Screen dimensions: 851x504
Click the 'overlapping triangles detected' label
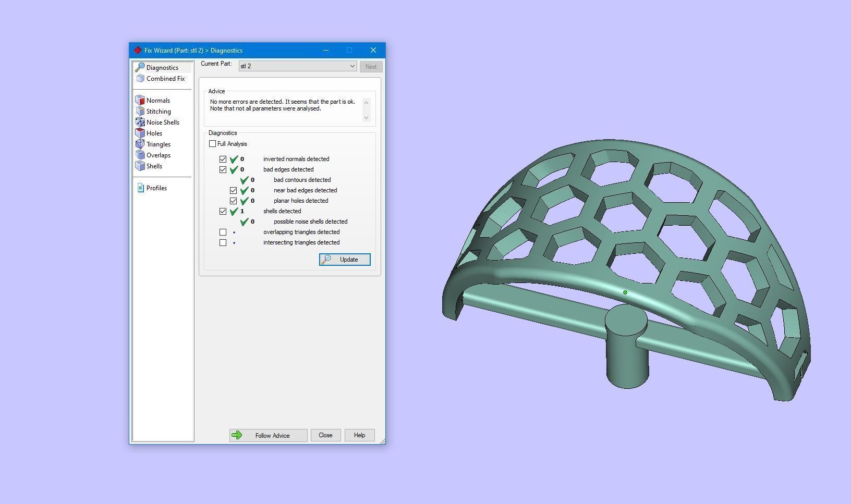click(x=301, y=232)
